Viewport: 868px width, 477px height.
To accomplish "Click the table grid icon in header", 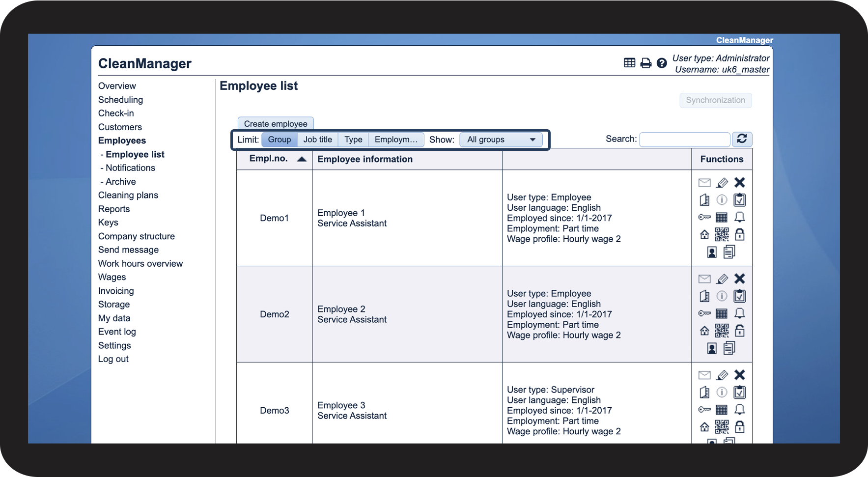I will click(x=629, y=62).
